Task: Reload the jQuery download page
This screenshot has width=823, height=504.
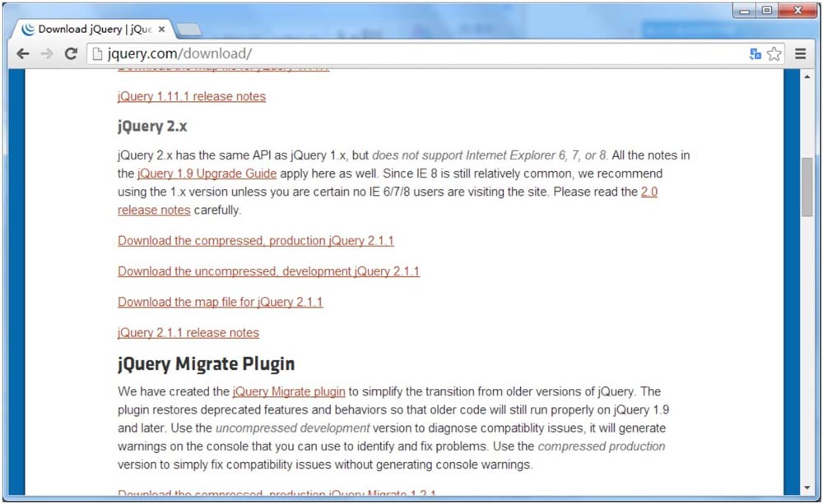Action: (x=71, y=53)
